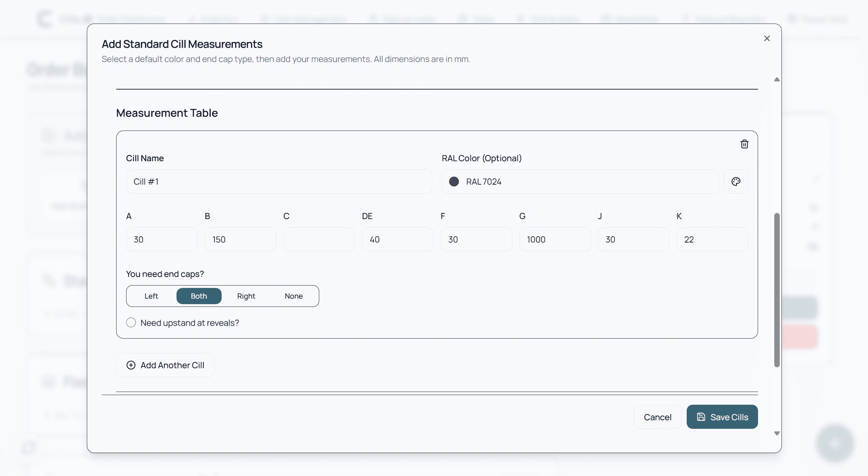868x476 pixels.
Task: Select Left end cap option
Action: (x=151, y=296)
